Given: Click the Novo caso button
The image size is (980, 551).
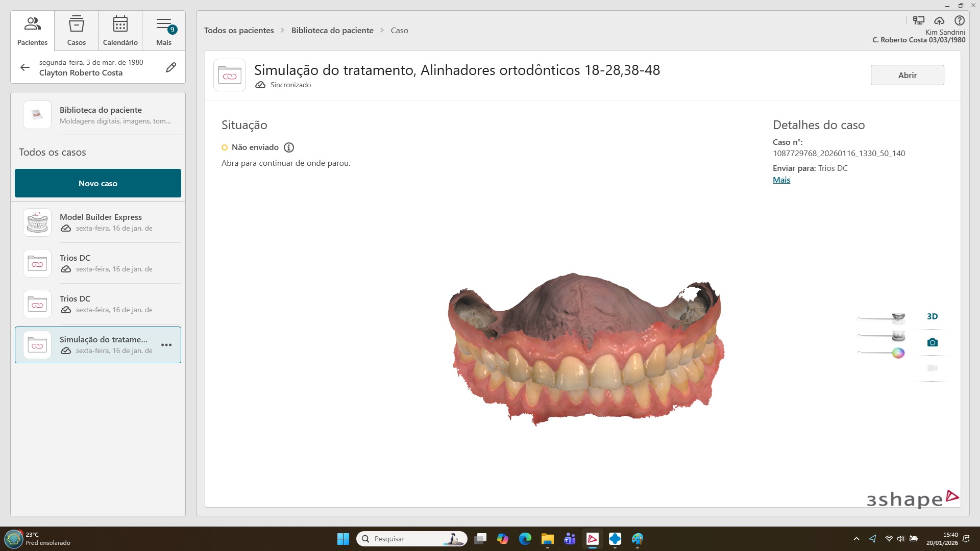Looking at the screenshot, I should (x=98, y=183).
